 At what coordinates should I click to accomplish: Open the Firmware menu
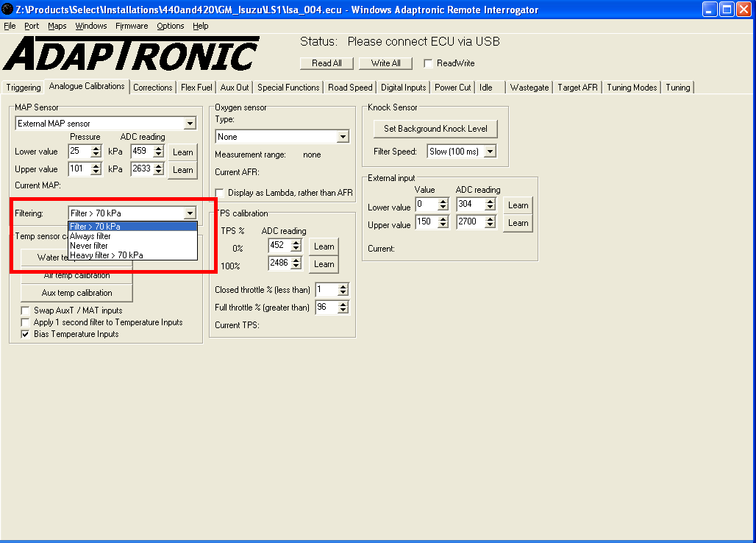click(x=132, y=26)
